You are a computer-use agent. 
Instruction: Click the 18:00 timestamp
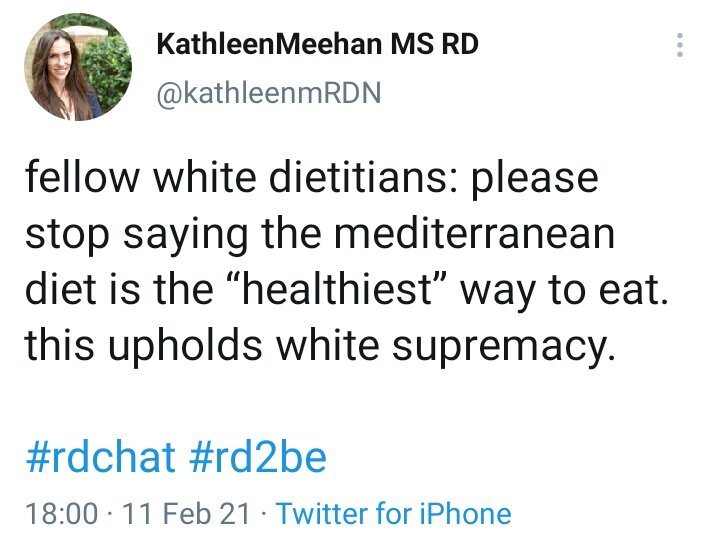point(61,514)
